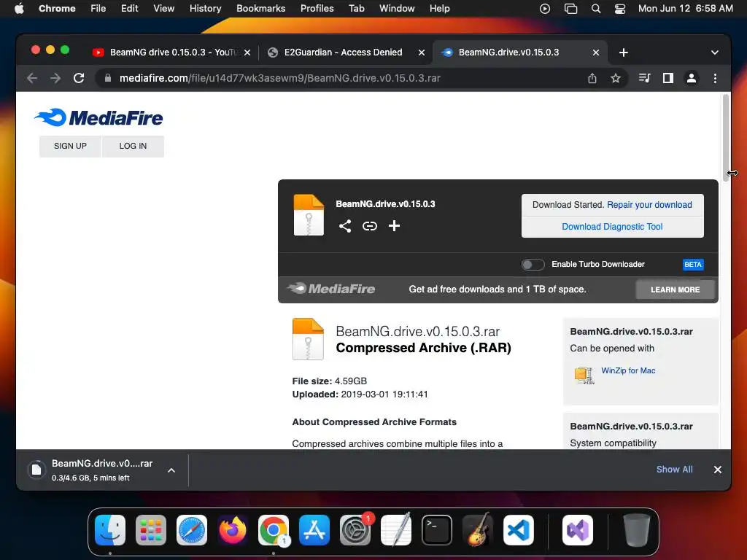Open TextEdit from the dock

(396, 530)
